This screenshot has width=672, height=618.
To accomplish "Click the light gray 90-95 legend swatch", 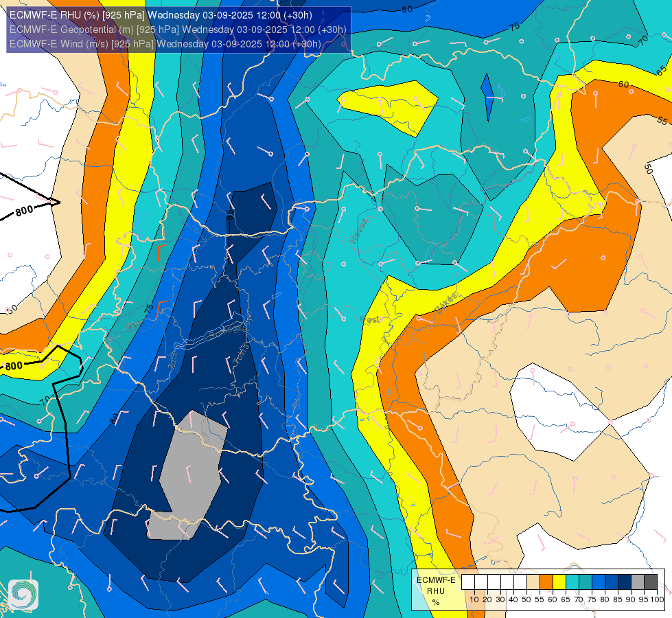I will coord(638,582).
